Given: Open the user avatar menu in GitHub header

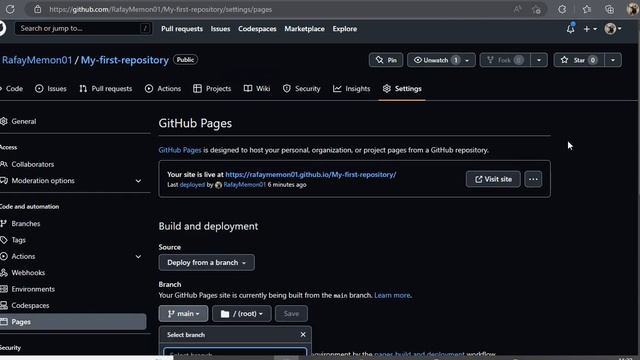Looking at the screenshot, I should tap(613, 29).
